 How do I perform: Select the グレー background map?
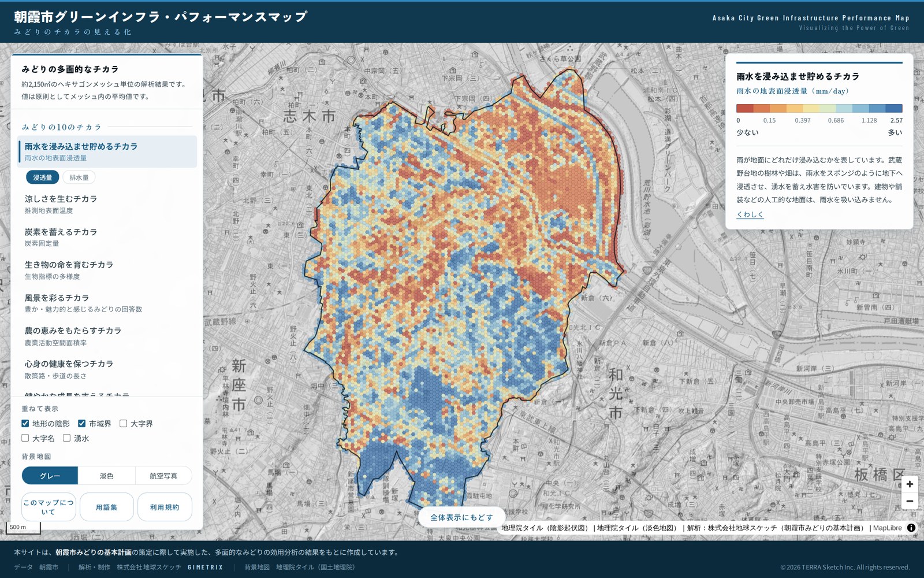pyautogui.click(x=50, y=476)
